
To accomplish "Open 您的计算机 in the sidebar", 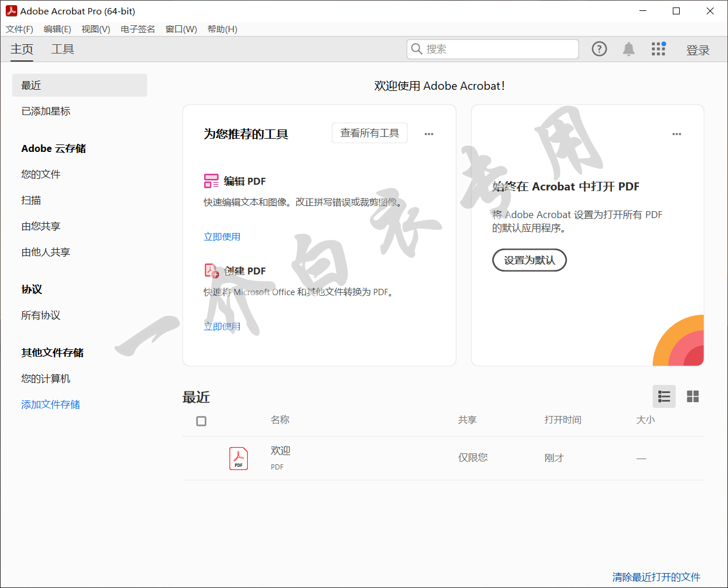I will 46,379.
